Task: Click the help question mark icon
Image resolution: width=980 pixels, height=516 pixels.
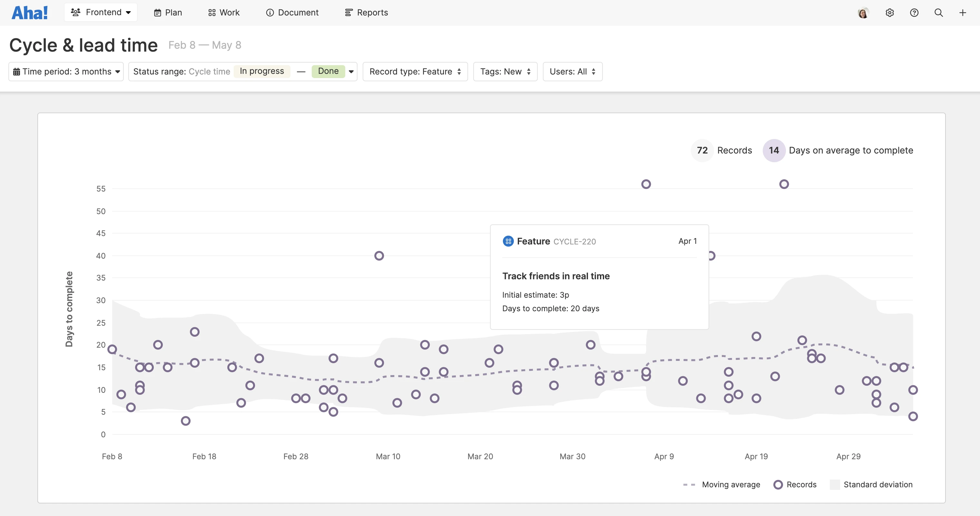Action: [x=914, y=13]
